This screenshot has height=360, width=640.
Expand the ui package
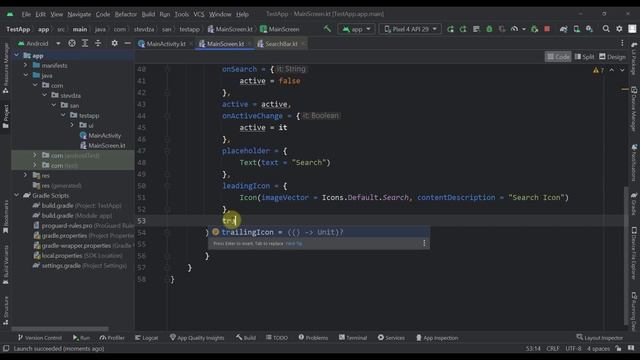click(x=72, y=125)
